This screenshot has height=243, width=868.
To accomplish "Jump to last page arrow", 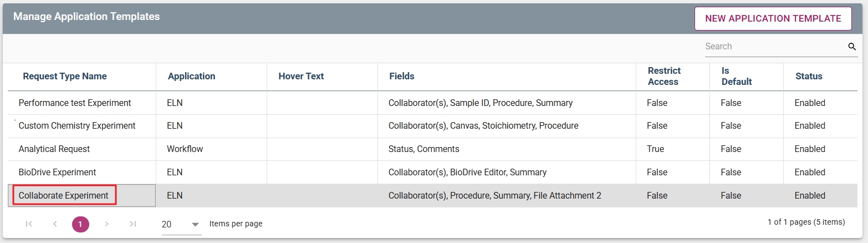I will (x=132, y=224).
